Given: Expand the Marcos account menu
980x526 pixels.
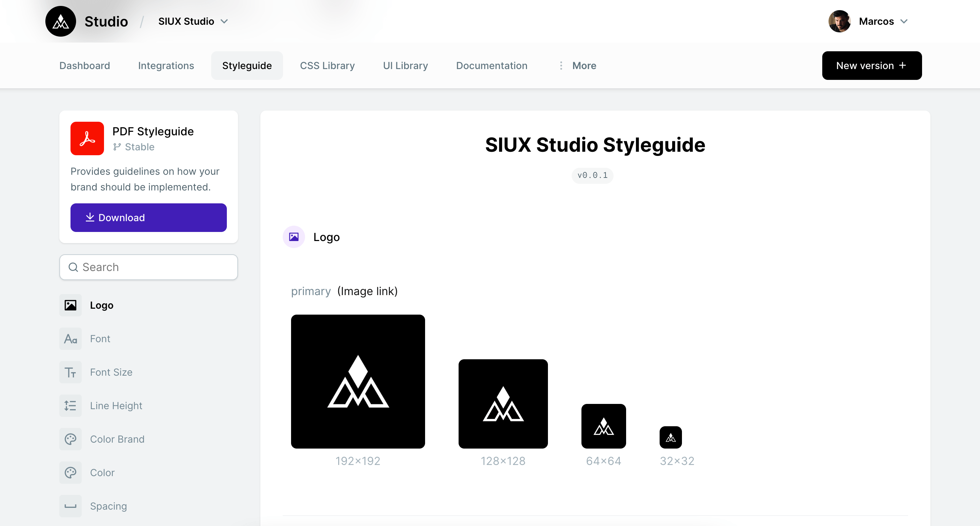Looking at the screenshot, I should (883, 21).
